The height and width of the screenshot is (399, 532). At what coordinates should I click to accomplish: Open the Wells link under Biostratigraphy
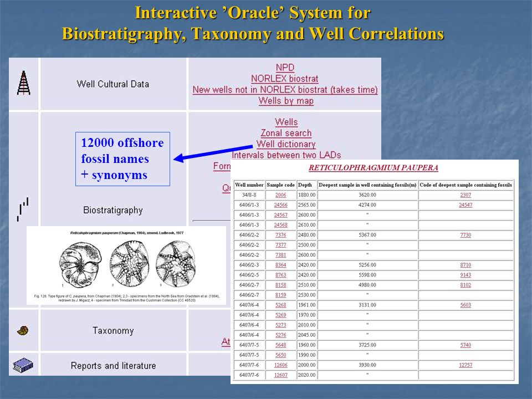(x=287, y=122)
